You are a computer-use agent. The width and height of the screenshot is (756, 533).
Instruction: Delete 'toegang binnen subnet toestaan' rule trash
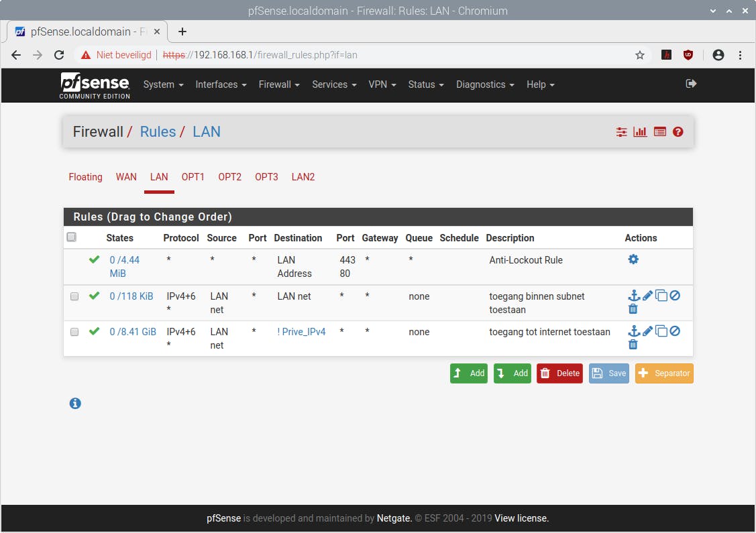click(x=633, y=309)
